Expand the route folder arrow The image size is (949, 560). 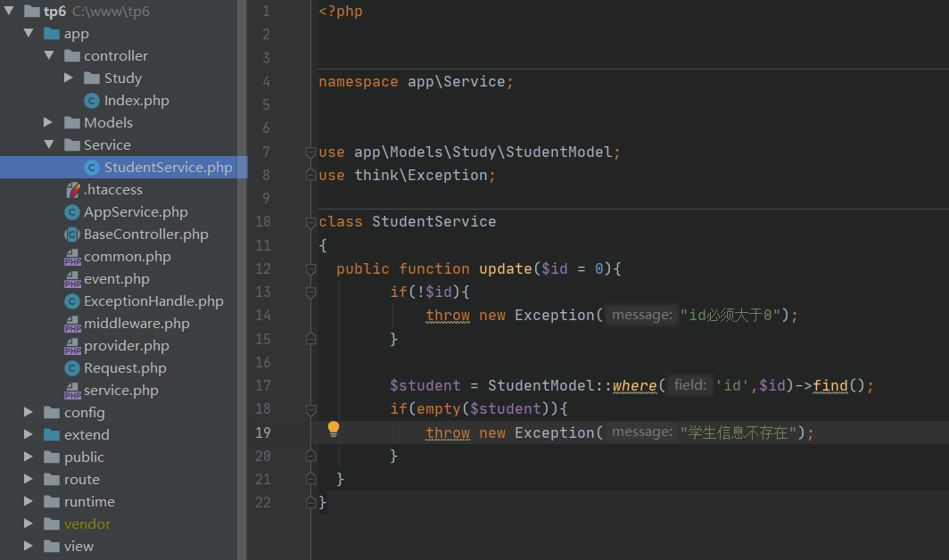click(x=28, y=480)
